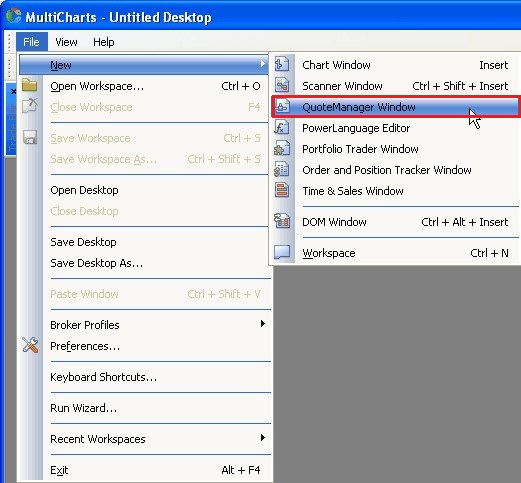The height and width of the screenshot is (483, 521).
Task: Expand the Broker Profiles submenu arrow
Action: (x=263, y=324)
